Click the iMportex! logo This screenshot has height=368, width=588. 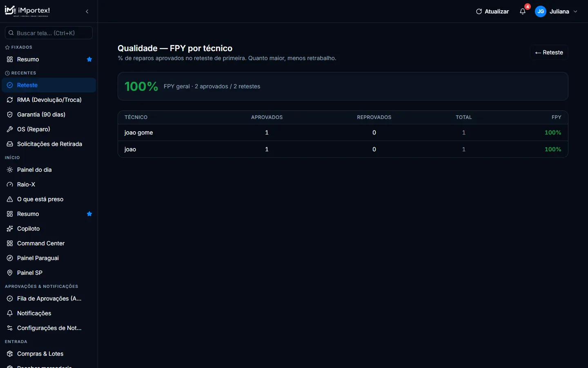27,11
